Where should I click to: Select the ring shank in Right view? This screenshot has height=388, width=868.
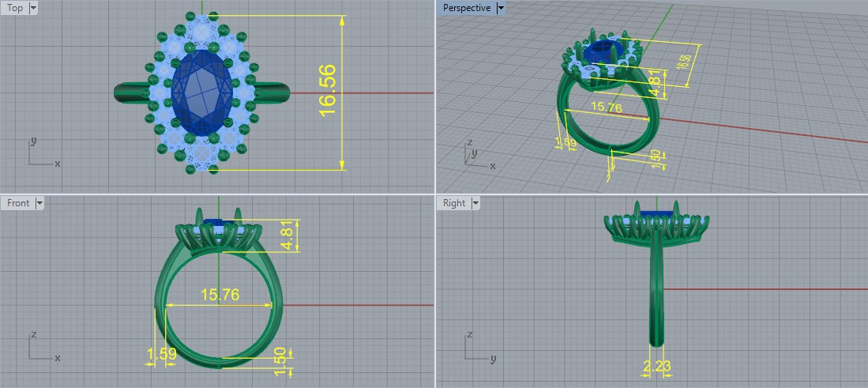(x=656, y=288)
